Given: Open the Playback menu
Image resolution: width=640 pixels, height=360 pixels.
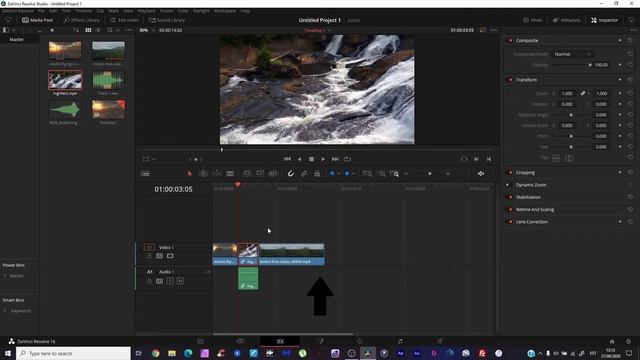Looking at the screenshot, I should (x=146, y=11).
